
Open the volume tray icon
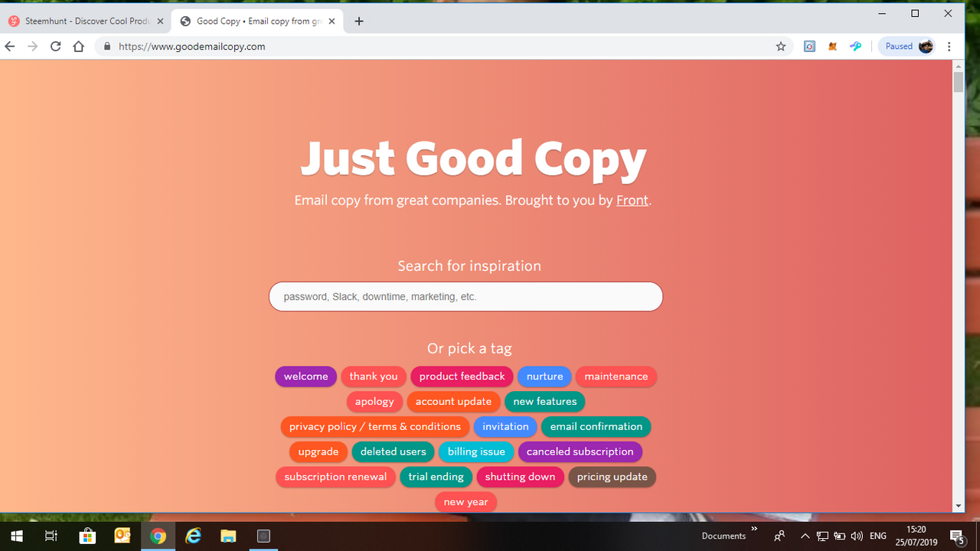(x=857, y=536)
